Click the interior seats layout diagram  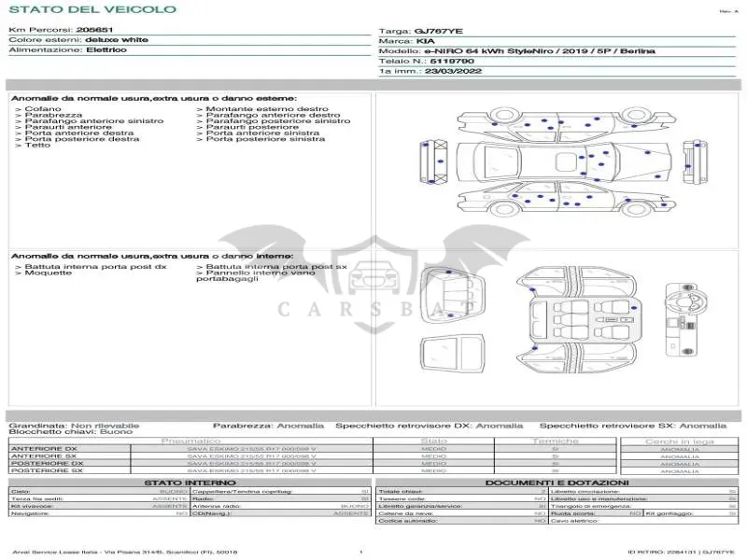click(x=577, y=319)
